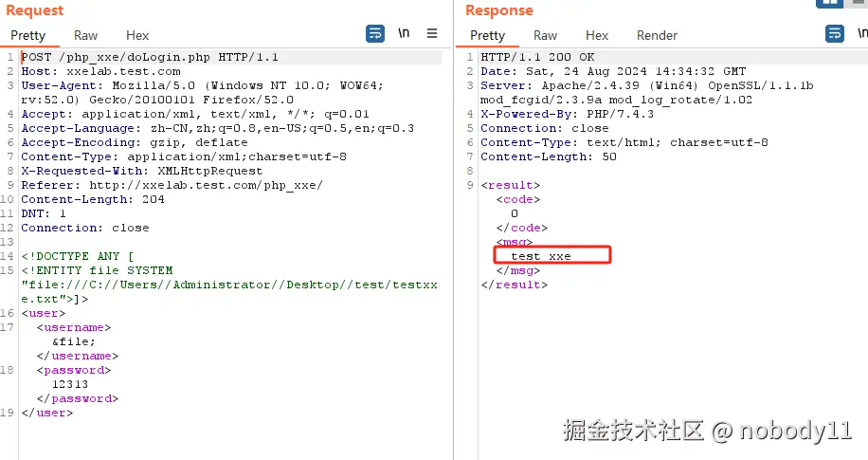Click the mod_fcgid/2.3.9a continuation line
The image size is (868, 460).
pos(617,100)
